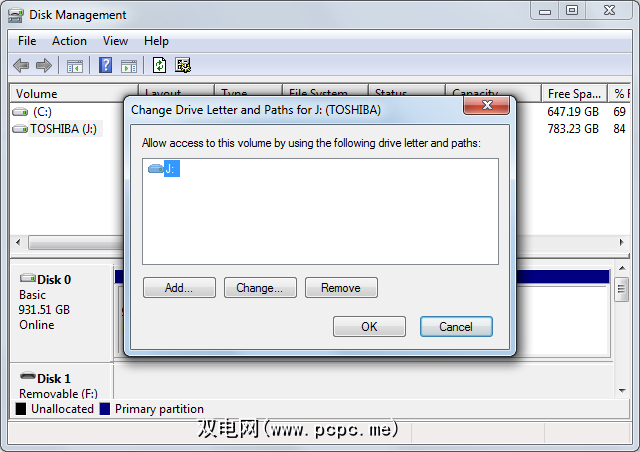Open the File menu
The height and width of the screenshot is (452, 640).
tap(27, 41)
